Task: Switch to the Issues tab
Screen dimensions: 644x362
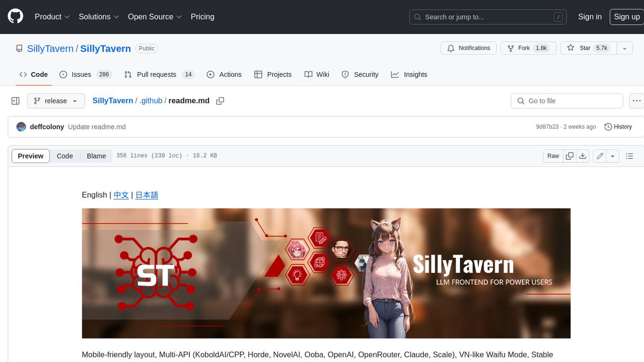Action: coord(85,74)
